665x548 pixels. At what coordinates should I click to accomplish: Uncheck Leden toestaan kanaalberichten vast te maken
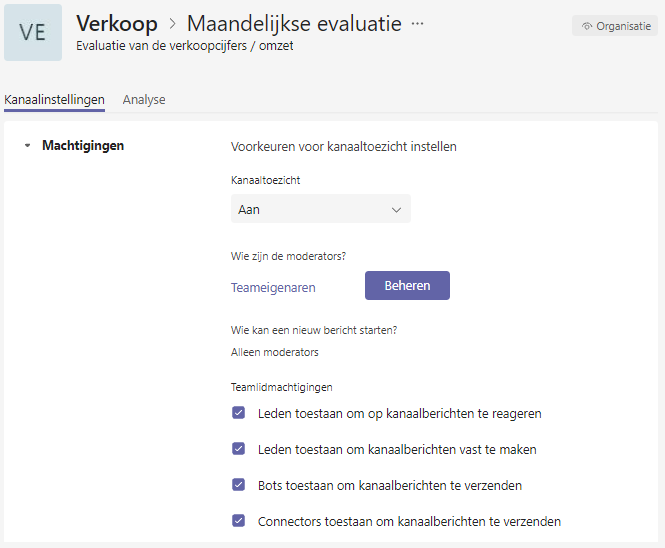238,449
